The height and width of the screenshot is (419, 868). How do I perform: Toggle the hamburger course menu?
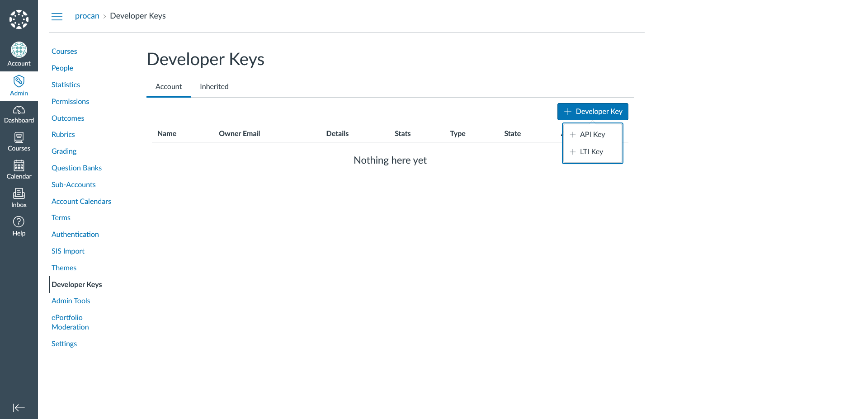point(57,17)
